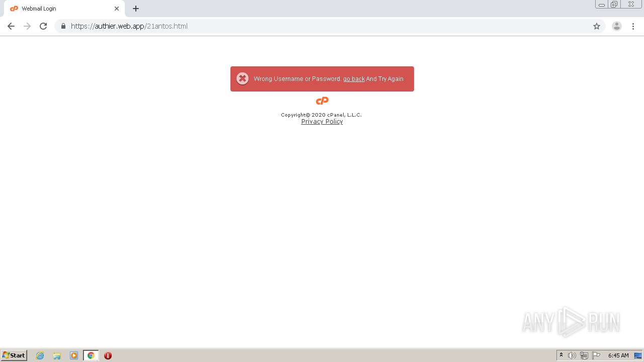The height and width of the screenshot is (362, 644).
Task: Click the padlock site info icon
Action: (63, 26)
